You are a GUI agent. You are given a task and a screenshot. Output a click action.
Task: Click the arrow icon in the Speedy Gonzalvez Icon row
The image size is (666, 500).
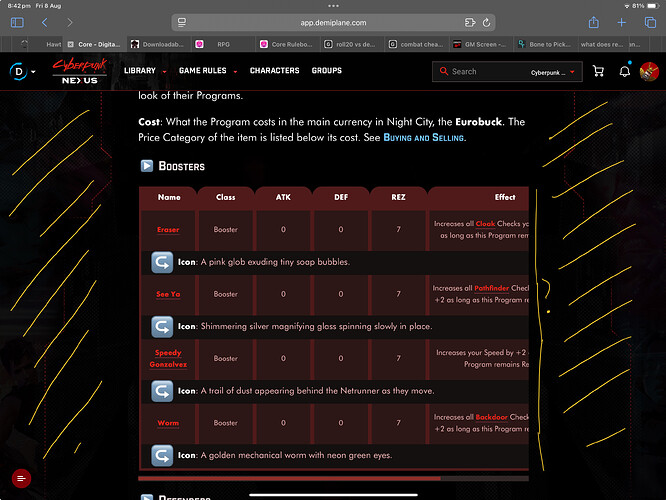(162, 391)
